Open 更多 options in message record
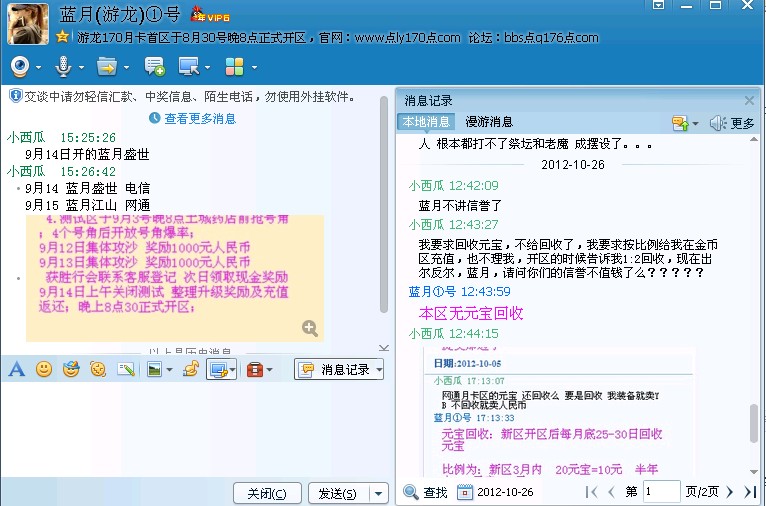 (743, 124)
